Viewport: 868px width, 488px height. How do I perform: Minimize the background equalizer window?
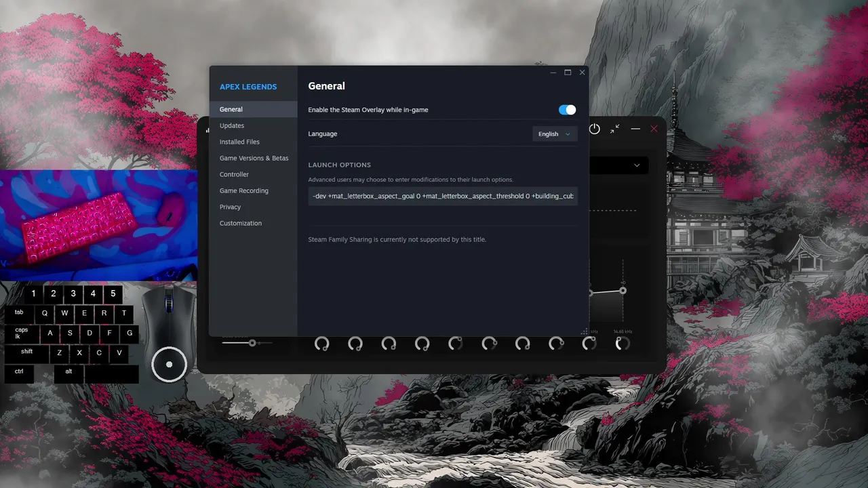tap(635, 129)
